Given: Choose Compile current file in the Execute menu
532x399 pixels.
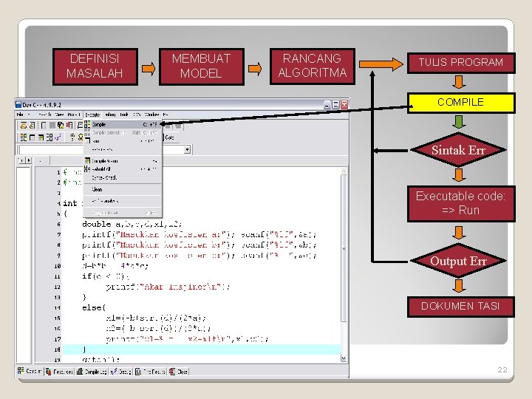Looking at the screenshot, I should point(122,133).
